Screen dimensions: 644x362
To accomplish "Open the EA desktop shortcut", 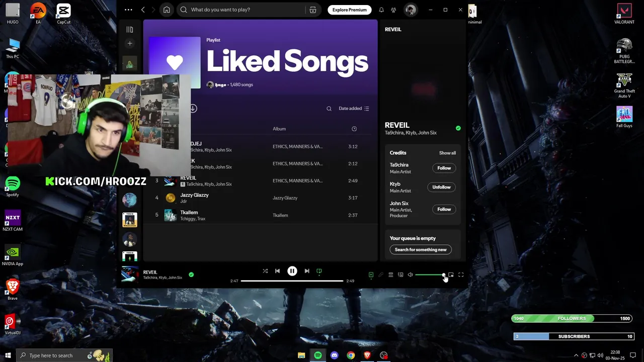I will pyautogui.click(x=38, y=14).
